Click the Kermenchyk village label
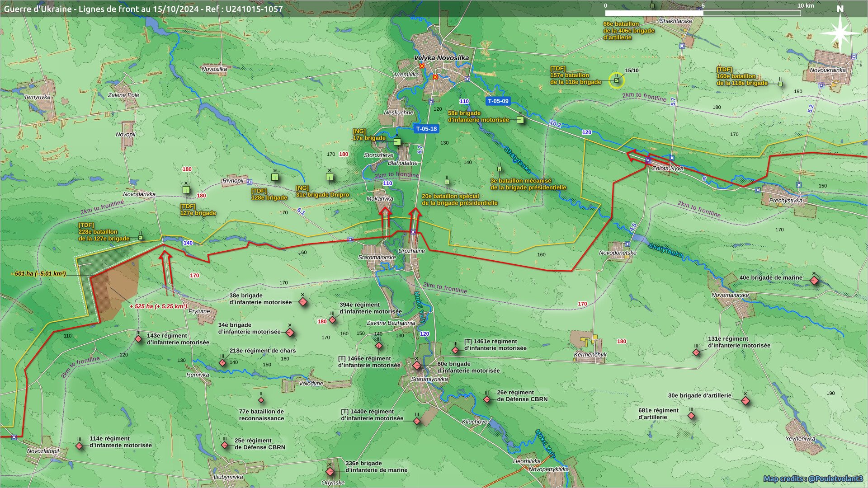 point(590,355)
